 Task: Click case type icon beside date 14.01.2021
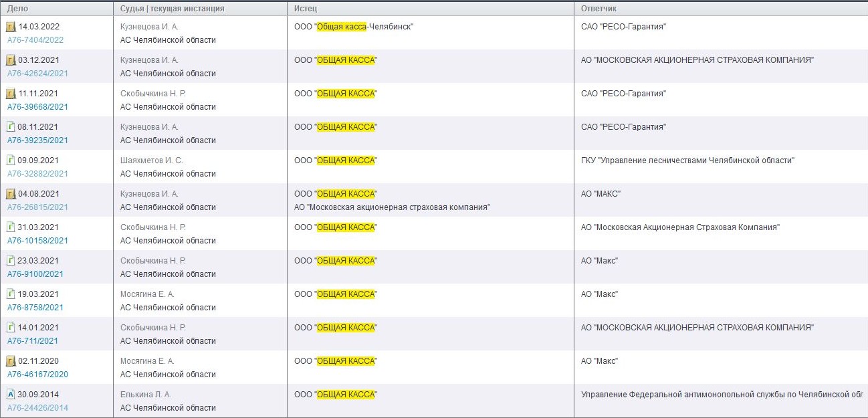pos(11,328)
